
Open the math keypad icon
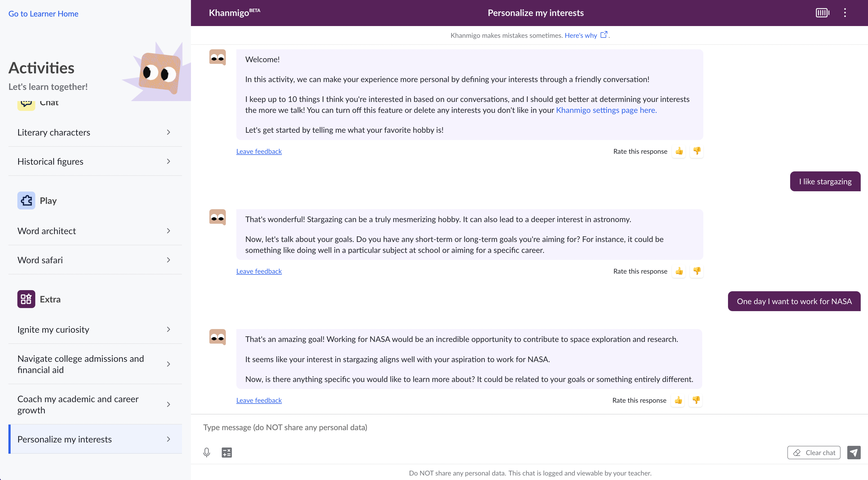click(x=227, y=452)
